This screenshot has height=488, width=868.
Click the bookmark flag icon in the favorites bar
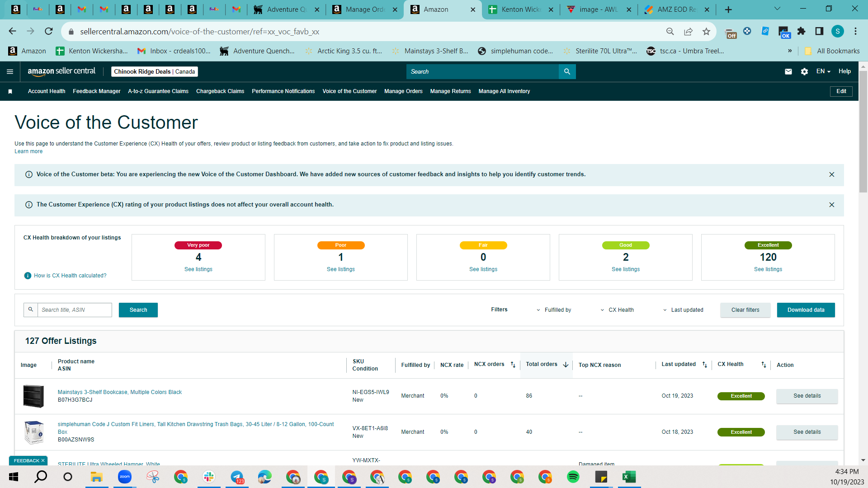10,91
